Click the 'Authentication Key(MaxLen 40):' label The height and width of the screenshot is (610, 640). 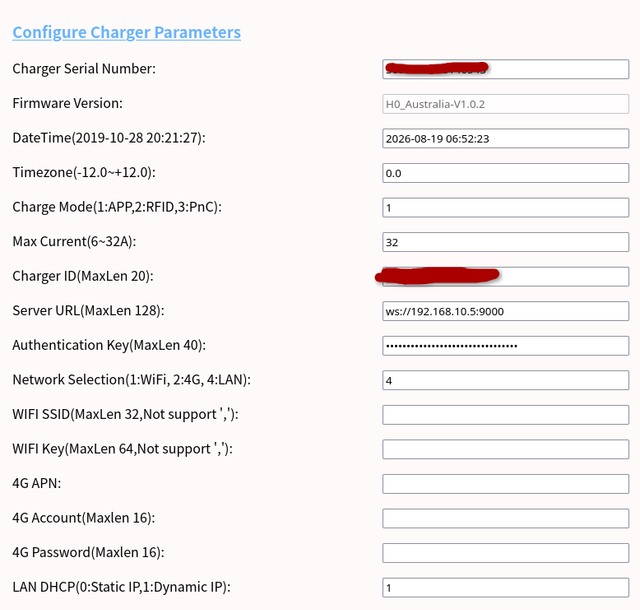tap(109, 345)
